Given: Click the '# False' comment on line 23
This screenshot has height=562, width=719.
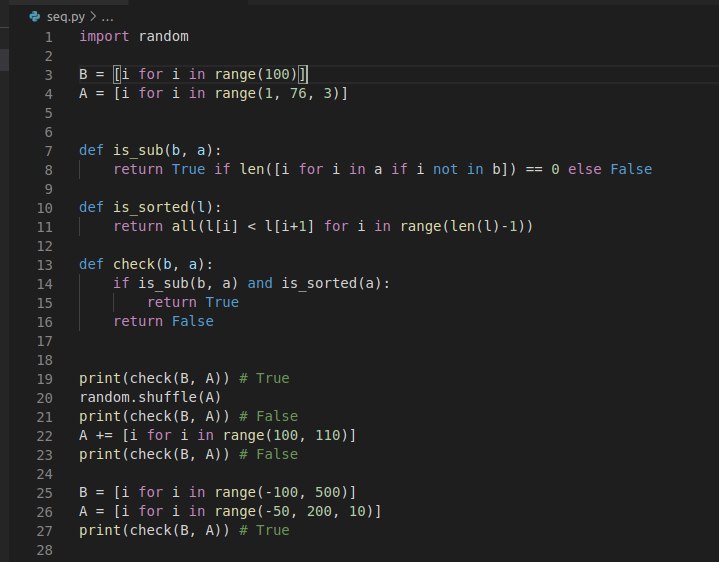Looking at the screenshot, I should 269,455.
